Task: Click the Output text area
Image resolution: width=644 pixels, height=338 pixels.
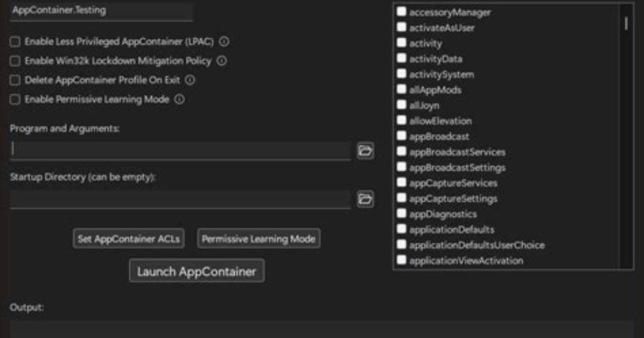Action: coord(322,329)
